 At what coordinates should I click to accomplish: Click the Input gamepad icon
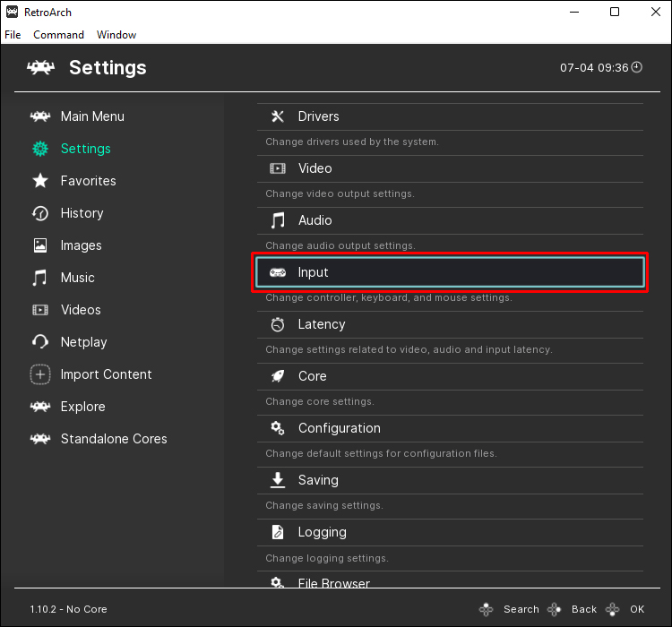(x=278, y=272)
